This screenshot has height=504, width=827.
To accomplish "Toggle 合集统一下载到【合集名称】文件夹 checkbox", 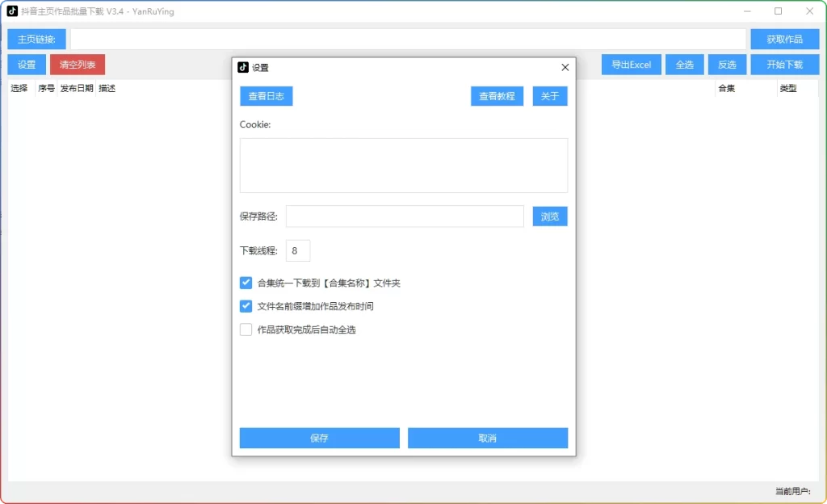I will pos(246,283).
